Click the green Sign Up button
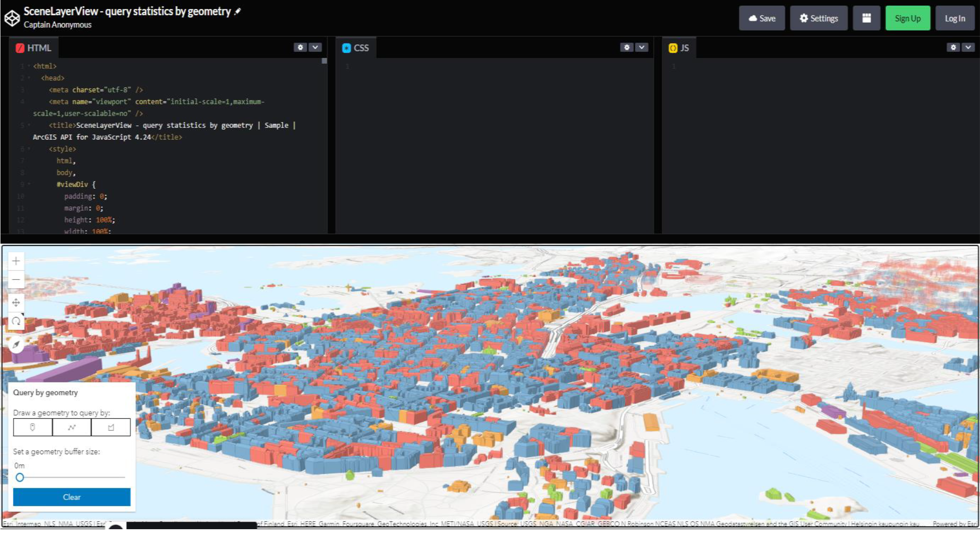This screenshot has height=533, width=980. click(x=907, y=18)
